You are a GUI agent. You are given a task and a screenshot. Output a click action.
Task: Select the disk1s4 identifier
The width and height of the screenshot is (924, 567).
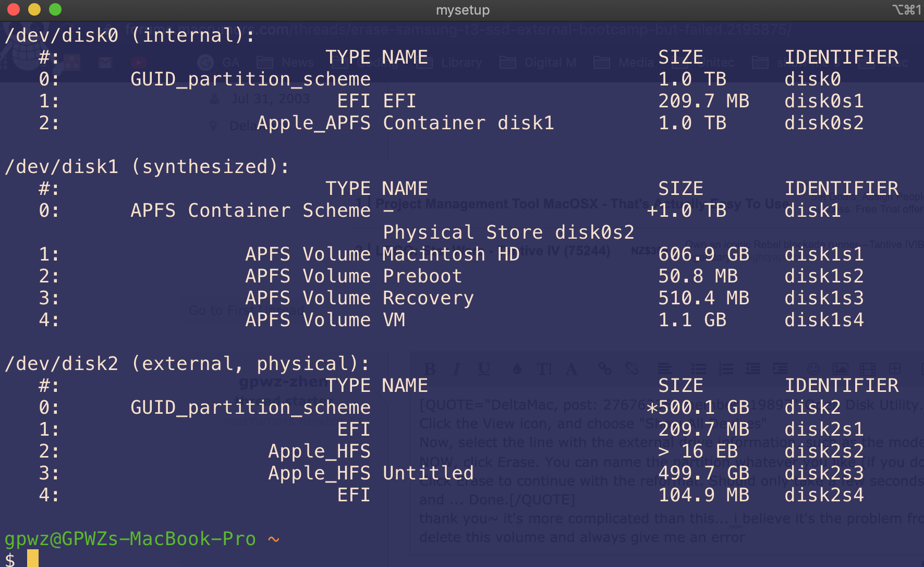click(x=824, y=320)
